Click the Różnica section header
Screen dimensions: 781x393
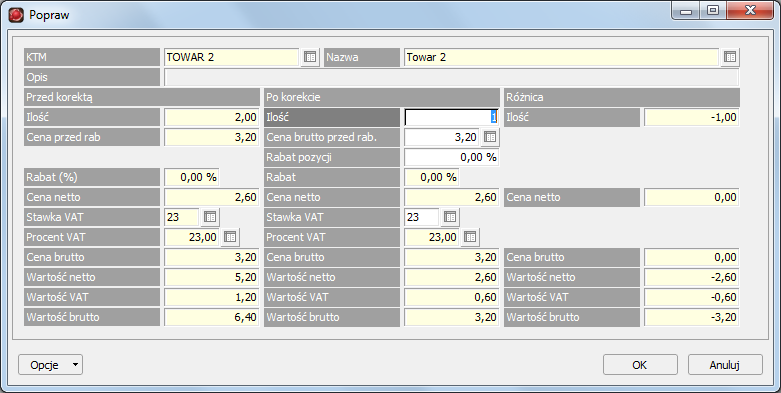pos(622,97)
